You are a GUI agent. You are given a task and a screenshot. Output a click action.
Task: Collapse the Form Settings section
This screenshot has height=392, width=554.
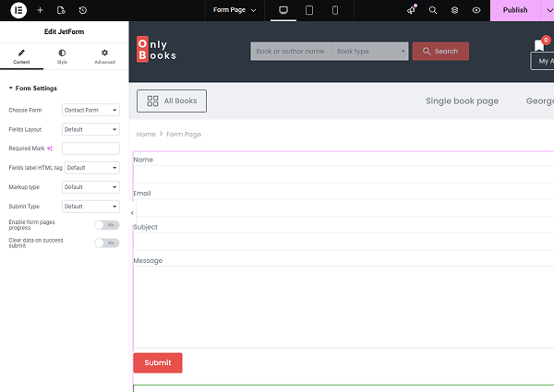pyautogui.click(x=33, y=89)
